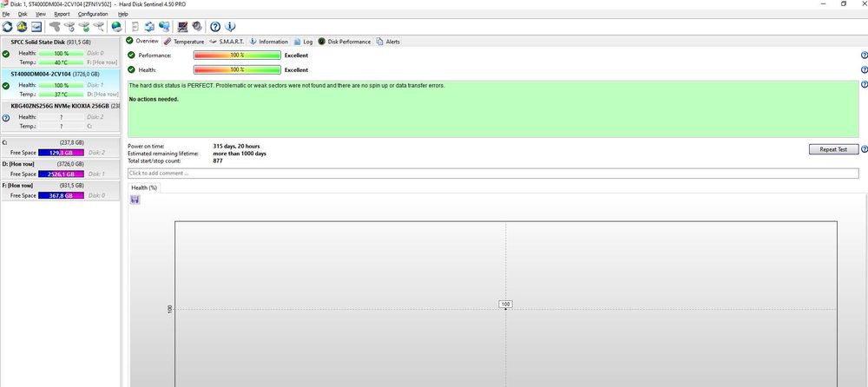
Task: Click the 'more than 1000 days' lifetime value
Action: coord(240,154)
